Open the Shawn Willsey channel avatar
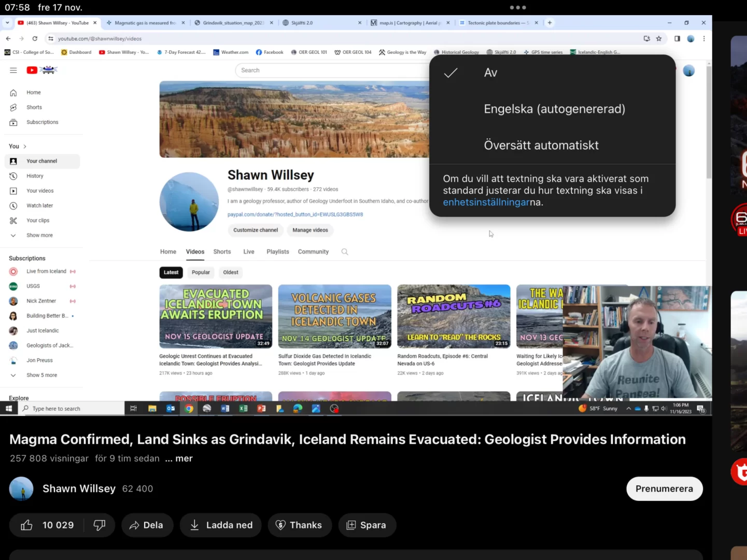 tap(21, 489)
